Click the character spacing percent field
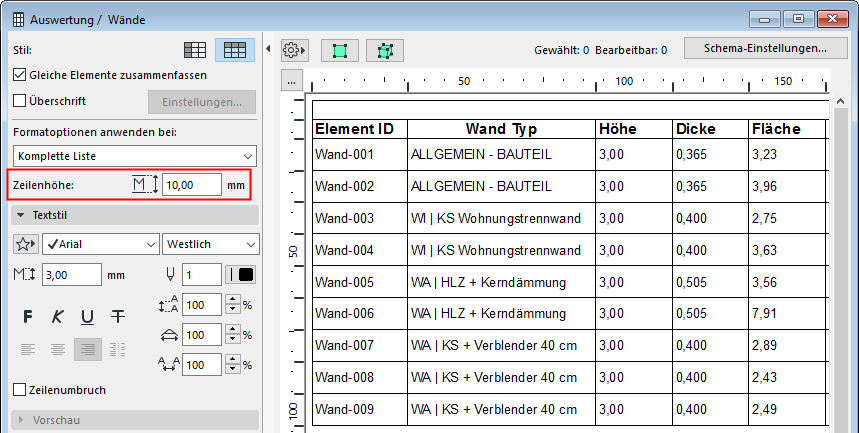 coord(202,364)
